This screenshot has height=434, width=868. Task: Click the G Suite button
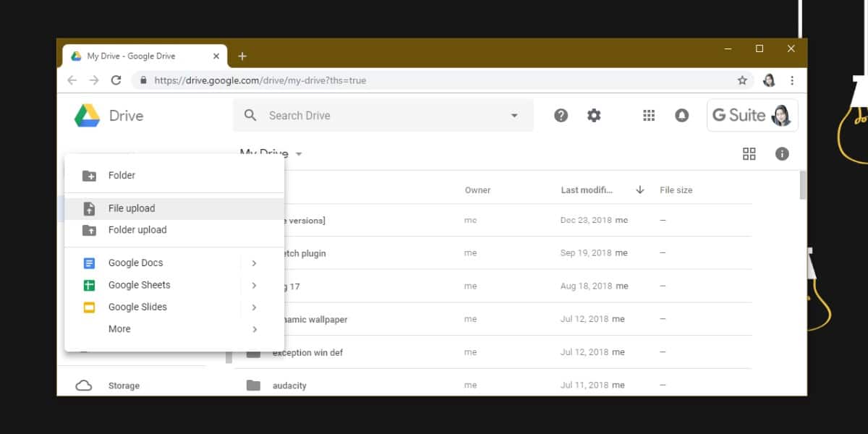pyautogui.click(x=752, y=115)
